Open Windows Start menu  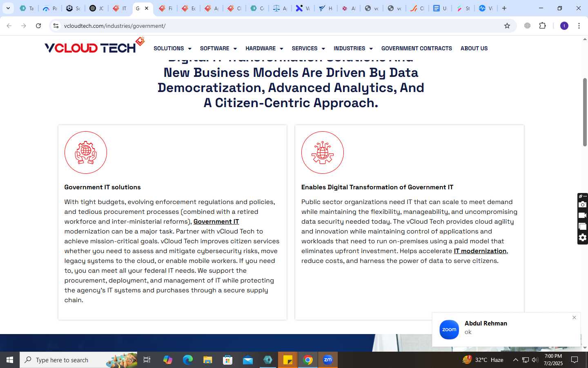coord(10,360)
